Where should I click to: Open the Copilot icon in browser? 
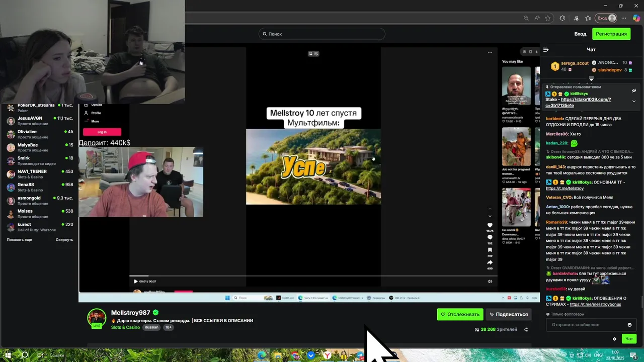pos(636,18)
